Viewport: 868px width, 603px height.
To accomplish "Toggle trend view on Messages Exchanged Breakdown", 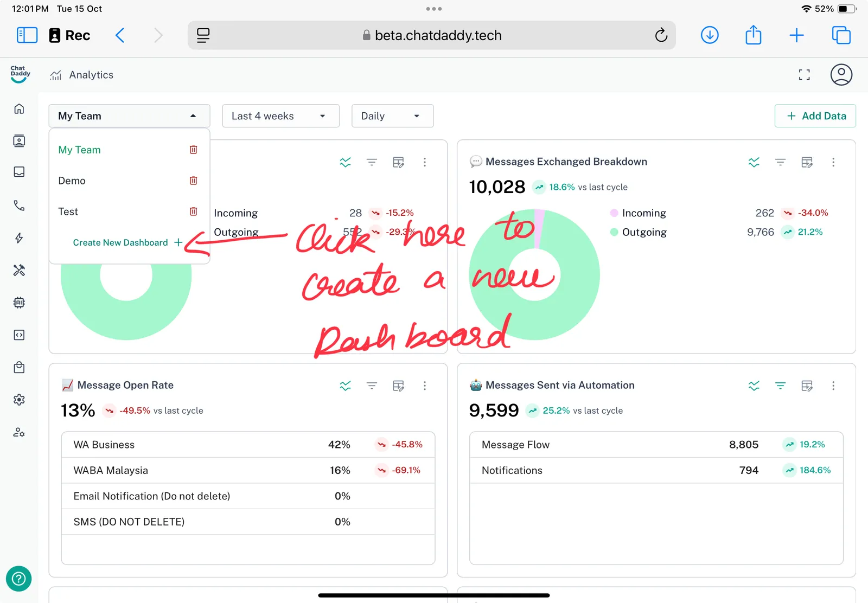I will 754,162.
